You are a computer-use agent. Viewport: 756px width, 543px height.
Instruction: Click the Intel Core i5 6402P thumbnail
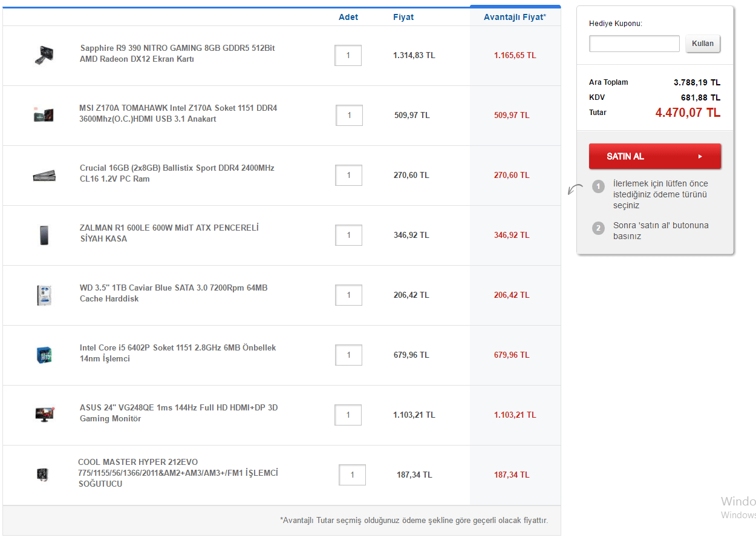(44, 355)
